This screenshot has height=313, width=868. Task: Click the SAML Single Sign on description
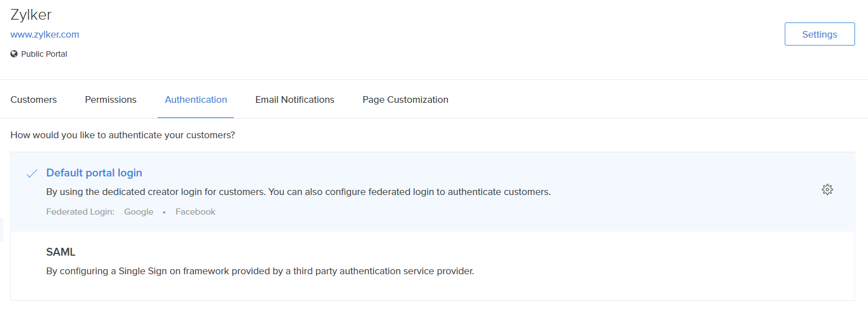point(260,271)
